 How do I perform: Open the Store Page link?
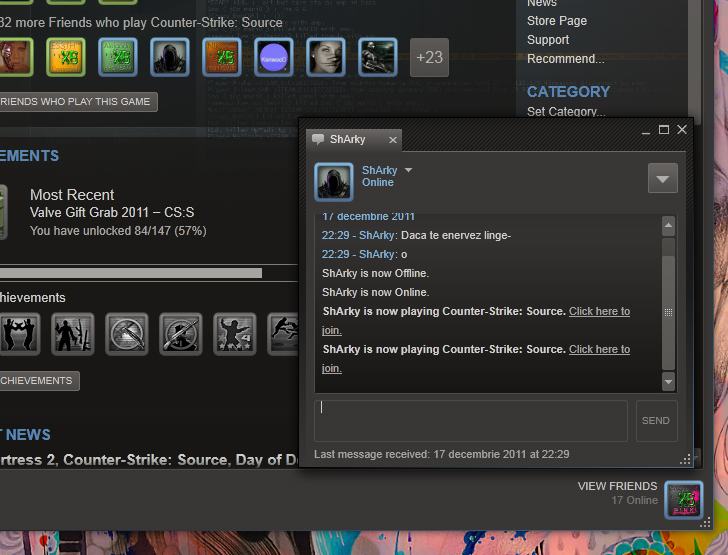(x=557, y=21)
